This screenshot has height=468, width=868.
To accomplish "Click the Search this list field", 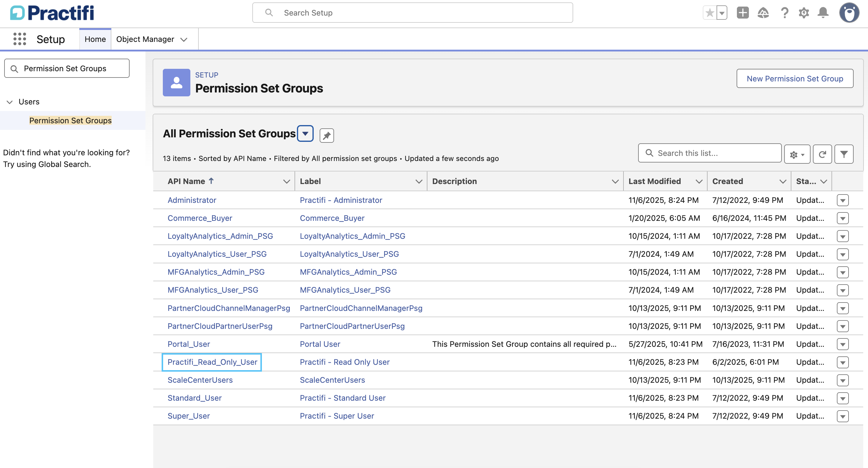I will coord(710,153).
